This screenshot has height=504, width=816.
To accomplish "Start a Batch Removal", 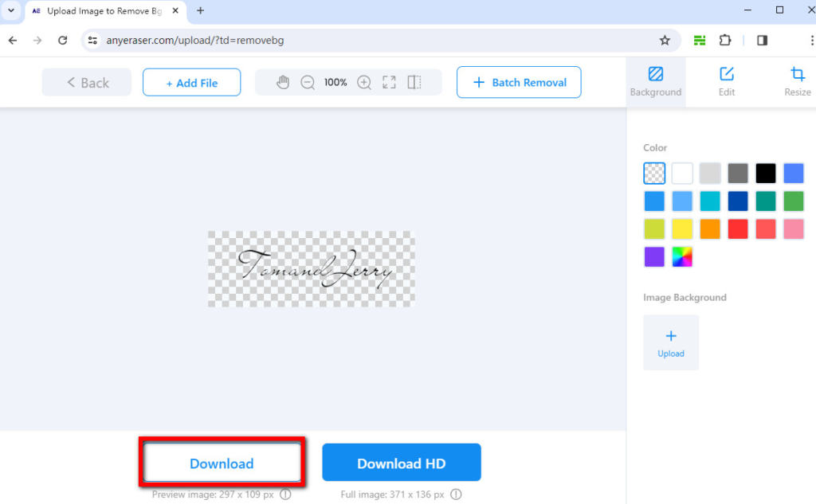I will pos(519,82).
